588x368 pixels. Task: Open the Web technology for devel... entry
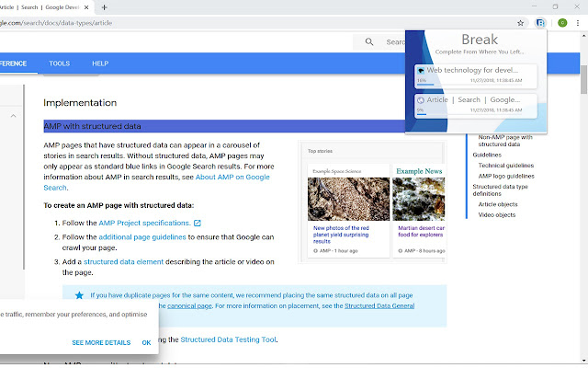click(476, 75)
